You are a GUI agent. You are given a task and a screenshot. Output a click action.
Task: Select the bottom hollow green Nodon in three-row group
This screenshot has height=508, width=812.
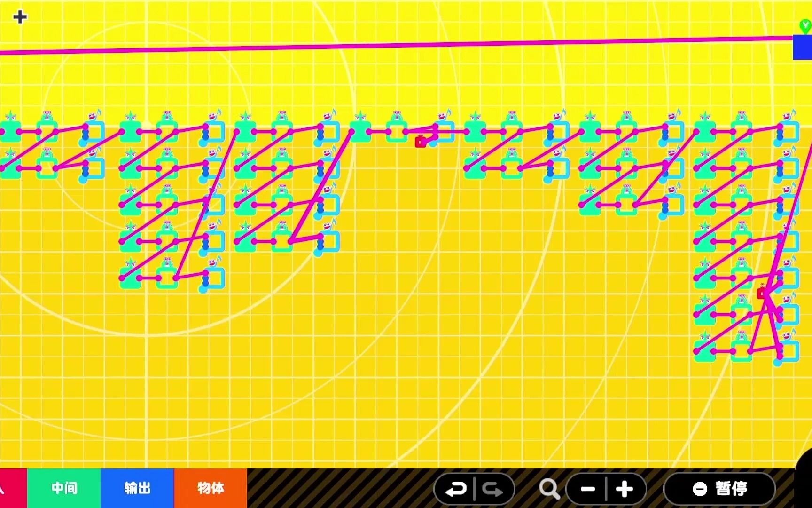[x=626, y=201]
